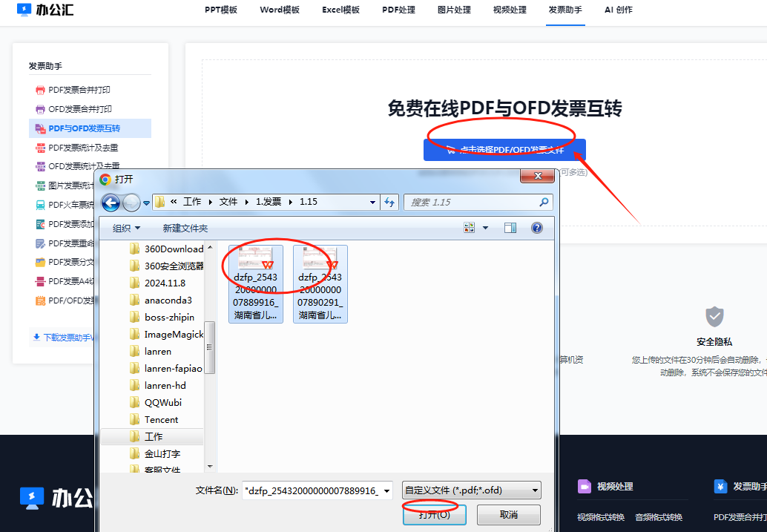Click the folder tree scrollbar thumb

click(209, 347)
